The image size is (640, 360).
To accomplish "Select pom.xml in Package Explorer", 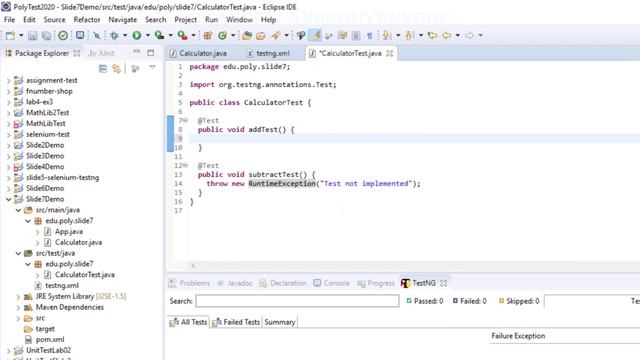I will [50, 340].
